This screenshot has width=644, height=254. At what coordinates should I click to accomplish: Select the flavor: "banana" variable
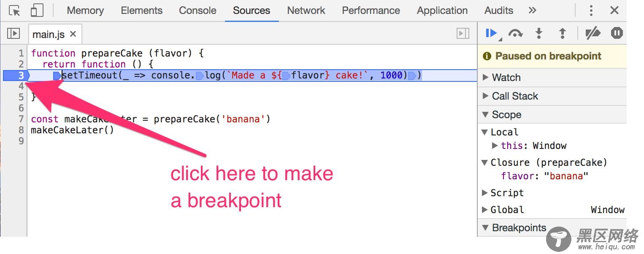(x=544, y=176)
